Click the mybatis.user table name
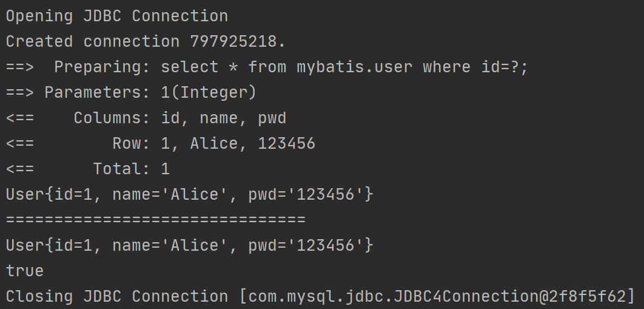Viewport: 644px width, 309px height. click(x=355, y=67)
